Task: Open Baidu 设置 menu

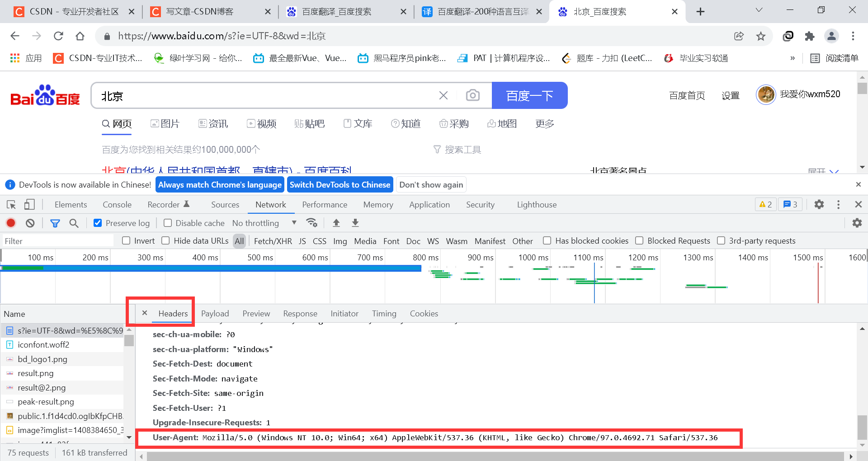Action: pyautogui.click(x=730, y=95)
